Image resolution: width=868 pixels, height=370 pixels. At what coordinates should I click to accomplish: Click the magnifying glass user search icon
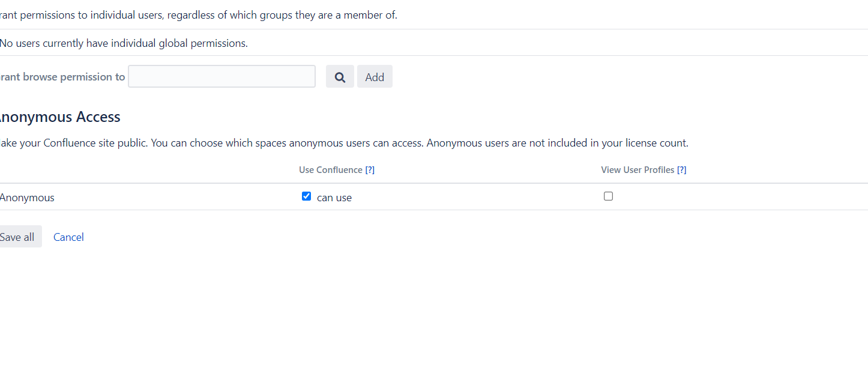[x=339, y=76]
